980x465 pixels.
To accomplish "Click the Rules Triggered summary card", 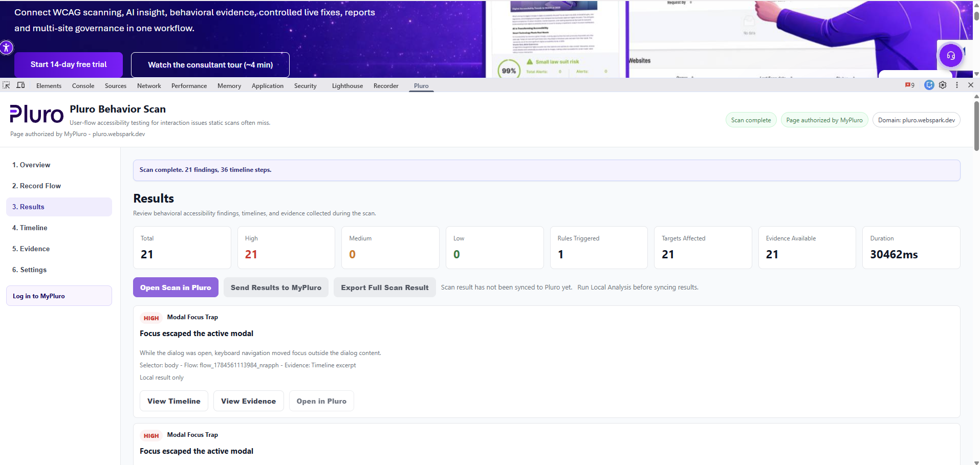I will click(x=599, y=248).
